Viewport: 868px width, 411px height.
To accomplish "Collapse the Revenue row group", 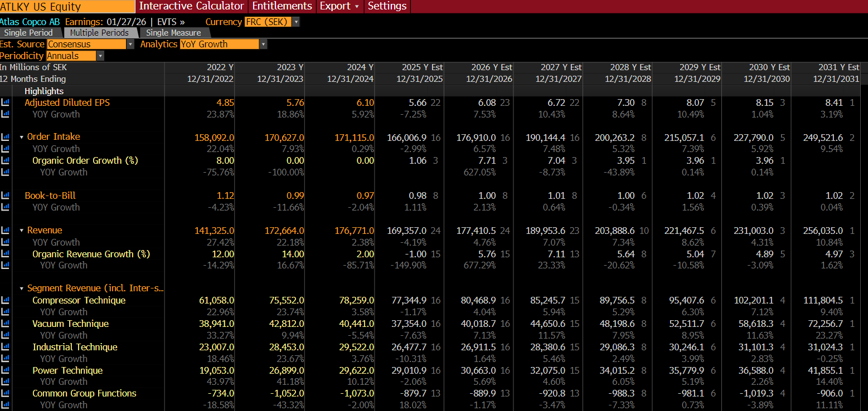I will [21, 231].
